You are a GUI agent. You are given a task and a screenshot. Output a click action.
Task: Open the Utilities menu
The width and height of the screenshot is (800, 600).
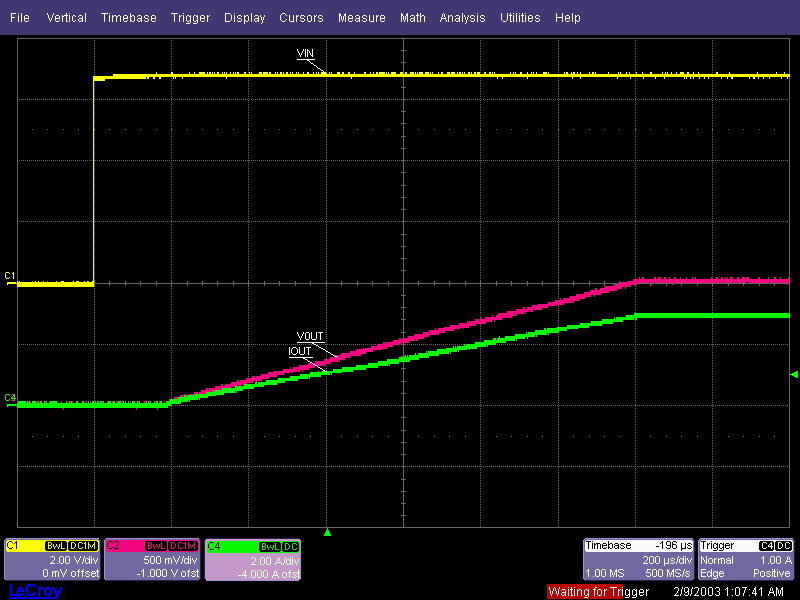(520, 18)
